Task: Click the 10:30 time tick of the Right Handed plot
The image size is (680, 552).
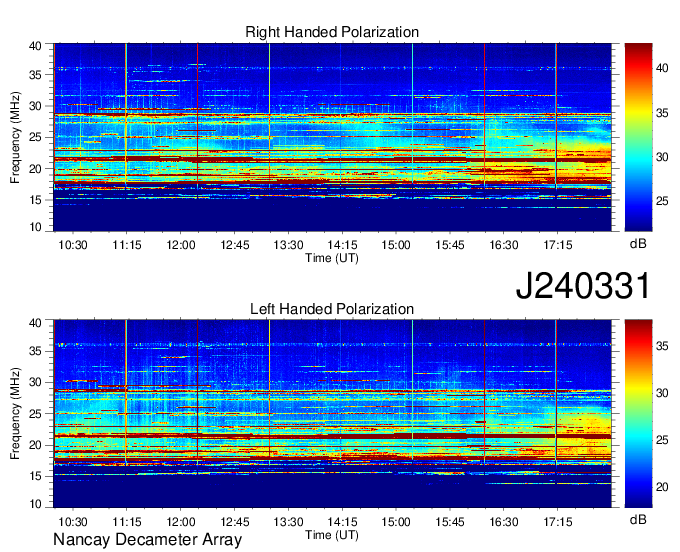Action: pyautogui.click(x=73, y=245)
